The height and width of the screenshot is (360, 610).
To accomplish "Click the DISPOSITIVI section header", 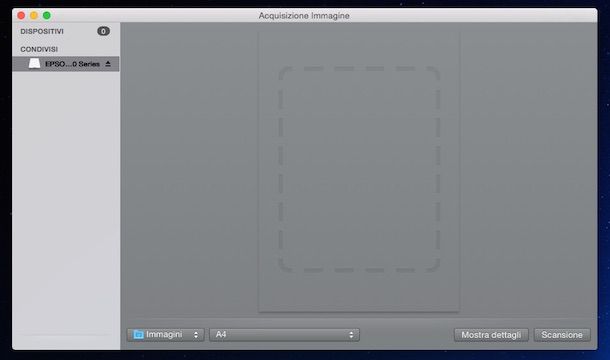I will click(x=42, y=31).
